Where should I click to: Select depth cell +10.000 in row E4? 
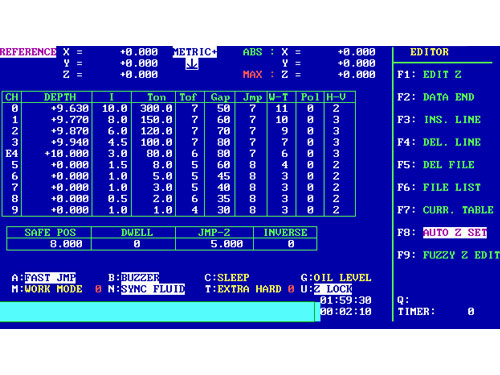click(67, 153)
